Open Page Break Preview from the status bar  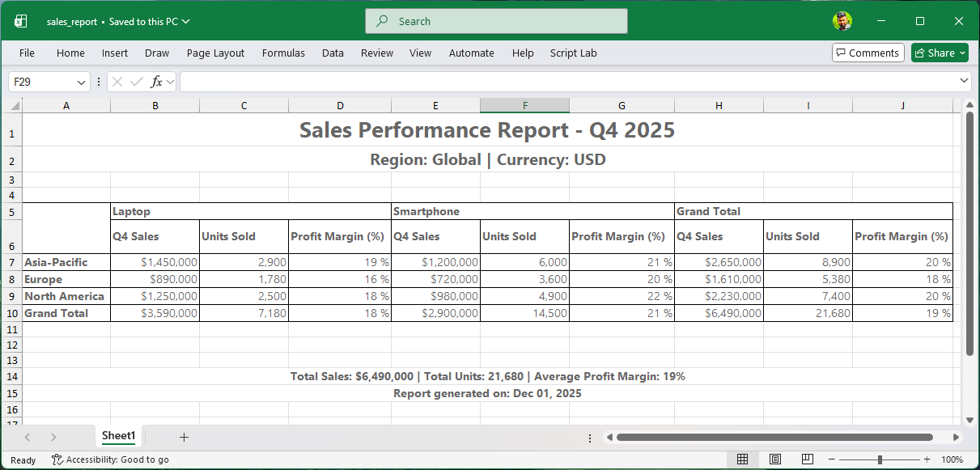click(x=807, y=459)
